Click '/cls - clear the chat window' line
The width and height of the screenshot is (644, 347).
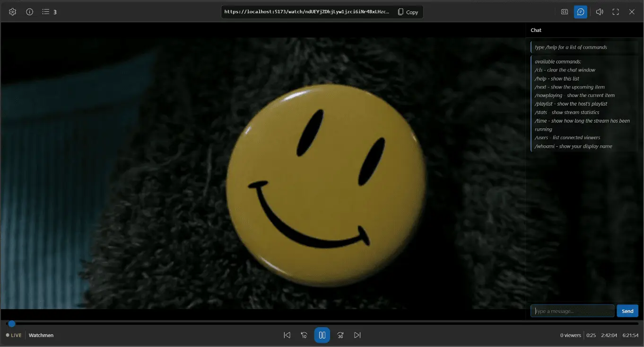point(565,70)
